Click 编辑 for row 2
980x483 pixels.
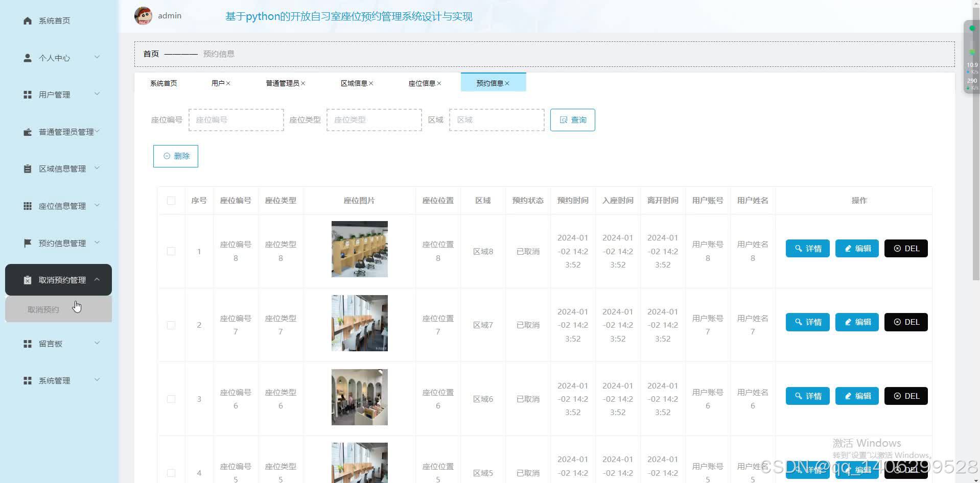857,322
